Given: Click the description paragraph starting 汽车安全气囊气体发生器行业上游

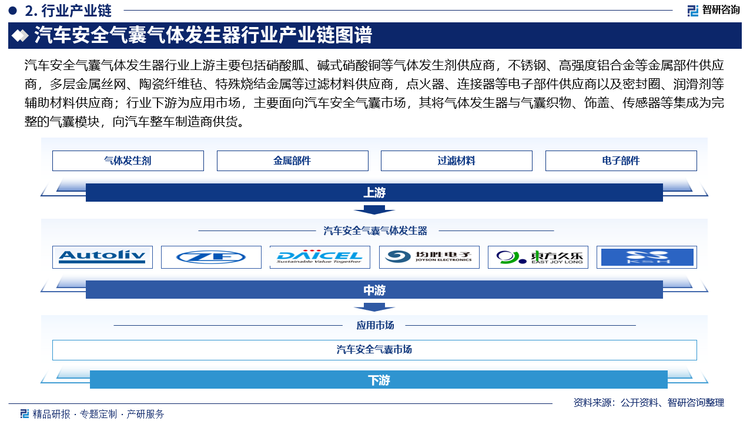Looking at the screenshot, I should (x=374, y=93).
